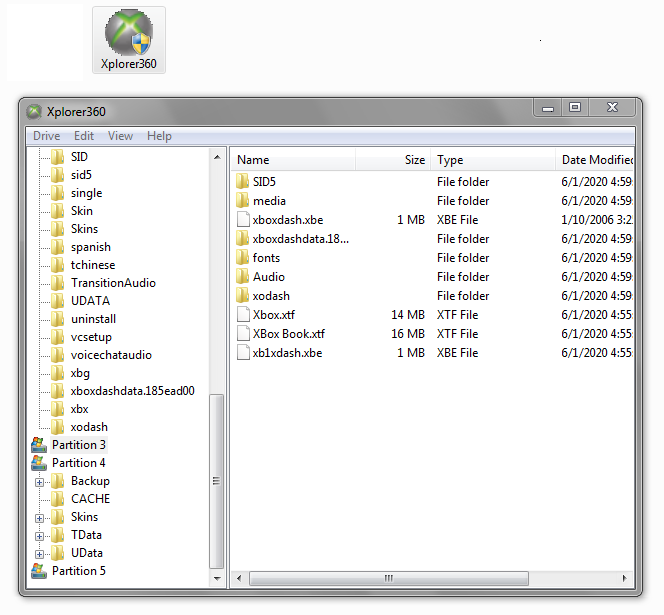Open the Help menu

click(159, 136)
